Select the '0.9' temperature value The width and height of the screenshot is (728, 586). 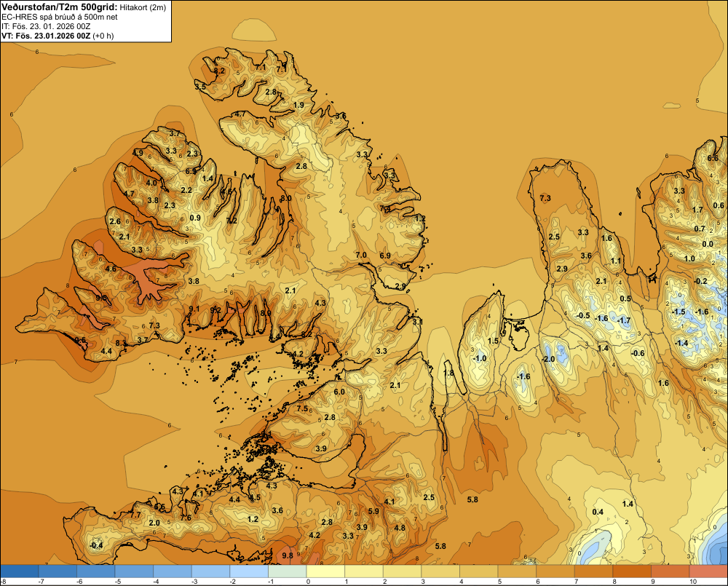click(x=195, y=218)
